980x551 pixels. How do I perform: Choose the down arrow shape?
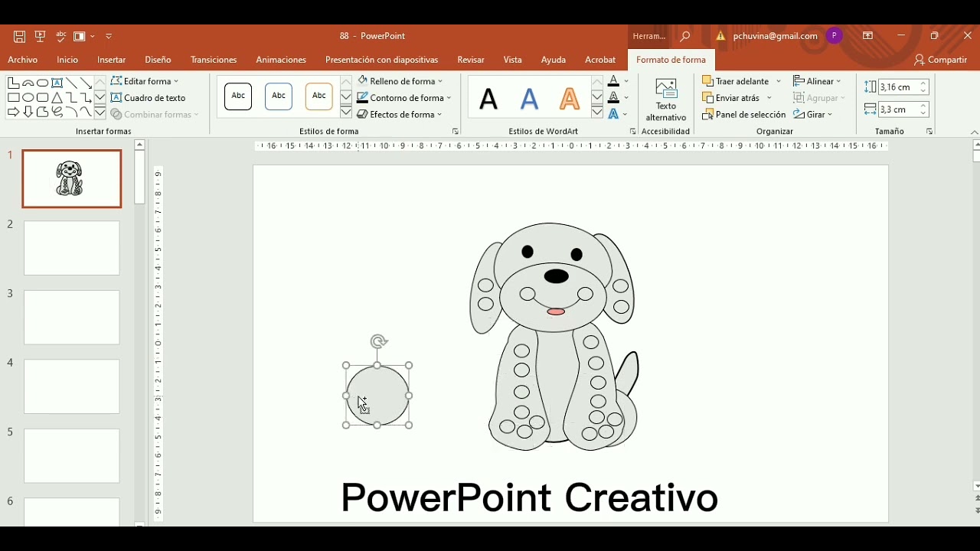(28, 112)
